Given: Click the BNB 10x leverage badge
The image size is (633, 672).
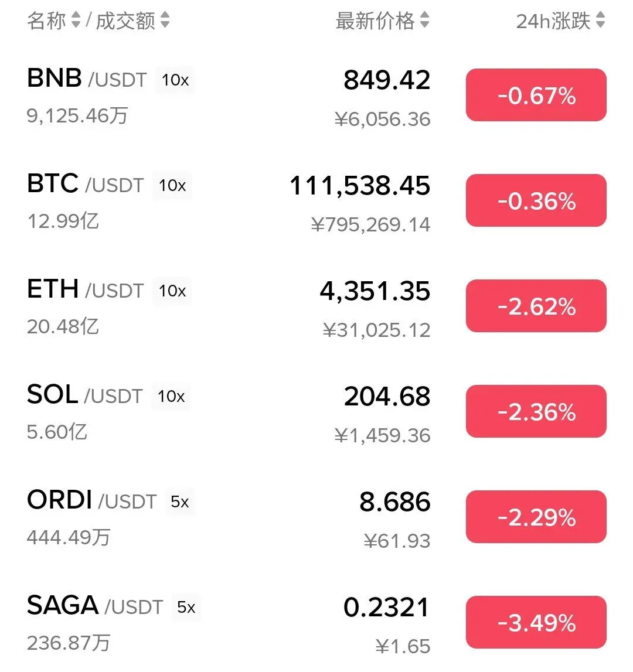Looking at the screenshot, I should point(175,80).
